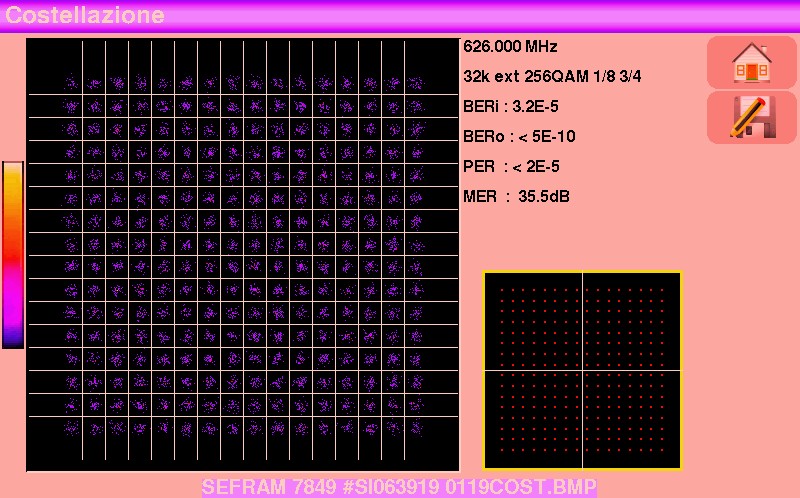Viewport: 800px width, 498px height.
Task: Select the PER : < 2E-5 reading
Action: 511,167
